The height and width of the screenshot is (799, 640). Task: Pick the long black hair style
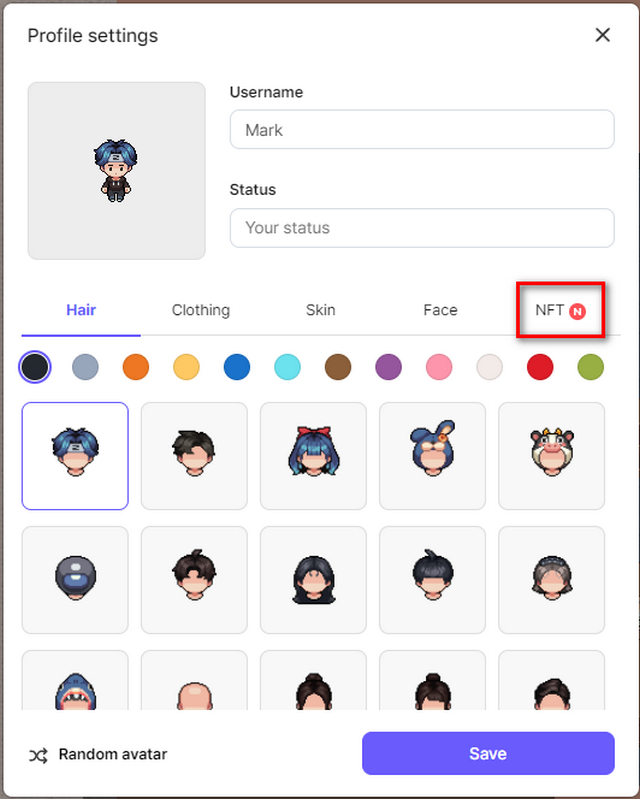pyautogui.click(x=313, y=580)
